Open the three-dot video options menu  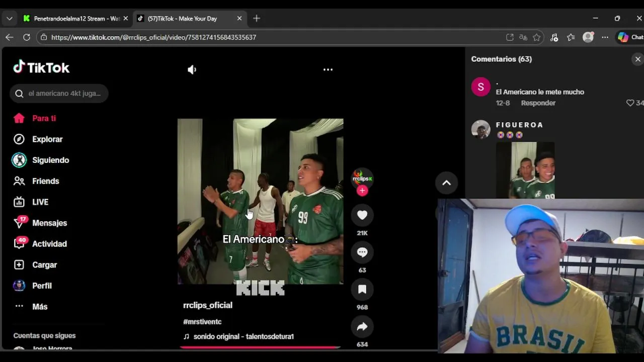[328, 70]
